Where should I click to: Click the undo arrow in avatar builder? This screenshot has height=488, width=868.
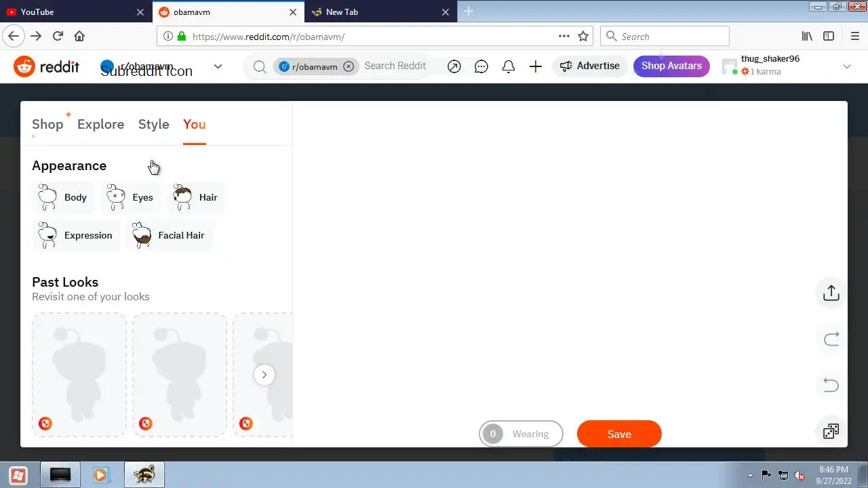coord(831,385)
